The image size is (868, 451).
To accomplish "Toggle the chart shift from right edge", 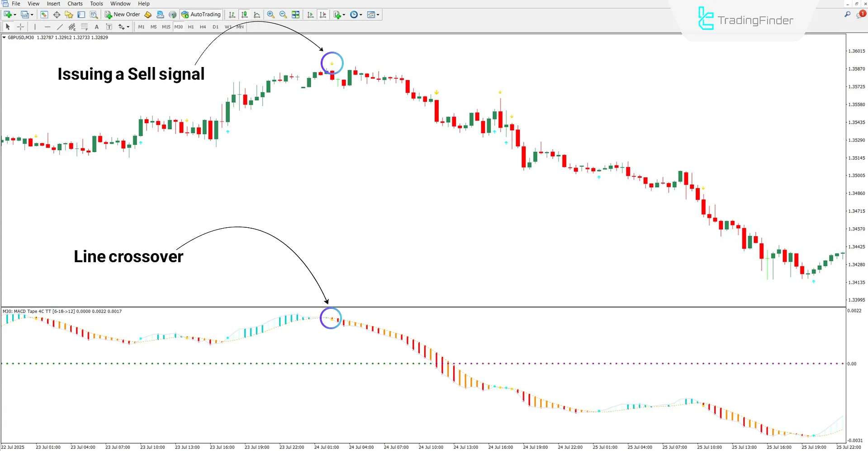I will pos(323,14).
